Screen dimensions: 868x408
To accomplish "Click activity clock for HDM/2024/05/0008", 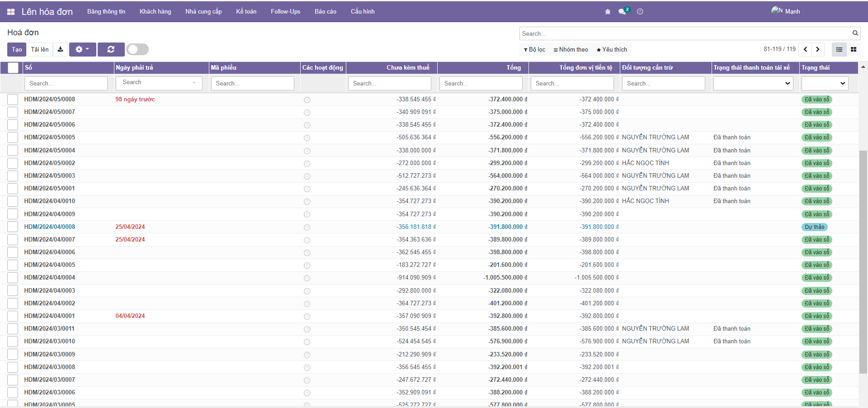I will tap(307, 100).
